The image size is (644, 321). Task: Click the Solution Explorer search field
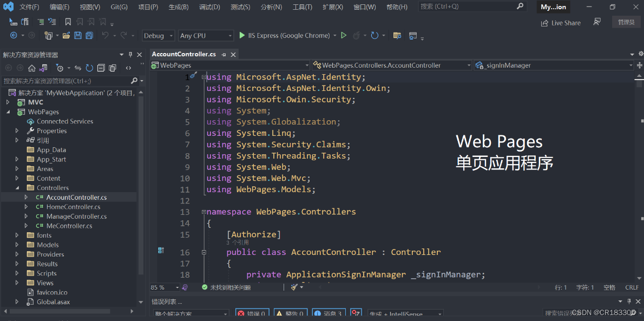point(71,81)
